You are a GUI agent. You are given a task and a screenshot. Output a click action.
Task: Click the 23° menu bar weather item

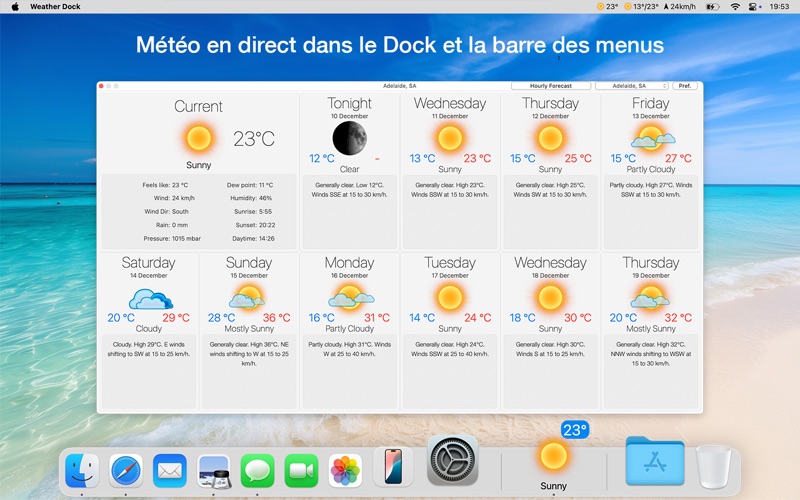[x=607, y=7]
